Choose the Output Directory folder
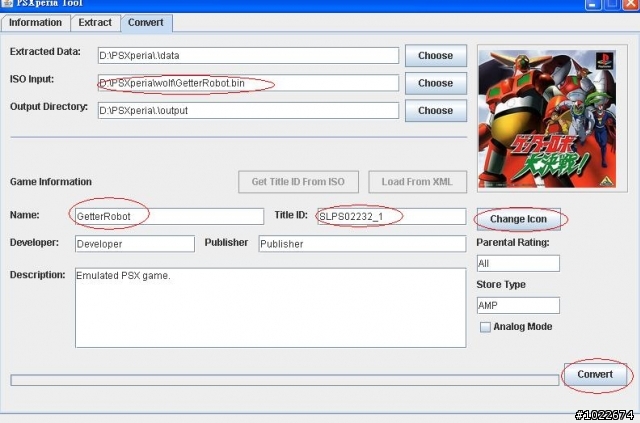640x423 pixels. click(436, 111)
